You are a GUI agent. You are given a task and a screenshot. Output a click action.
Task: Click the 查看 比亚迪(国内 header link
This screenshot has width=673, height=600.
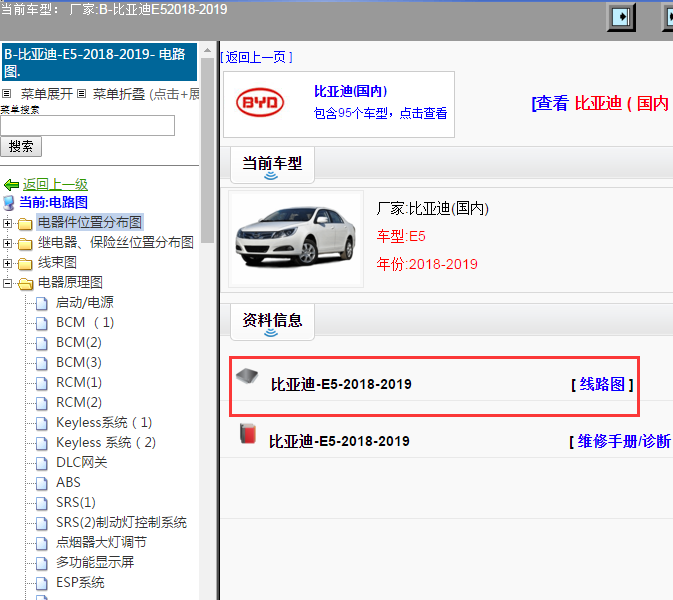(601, 103)
